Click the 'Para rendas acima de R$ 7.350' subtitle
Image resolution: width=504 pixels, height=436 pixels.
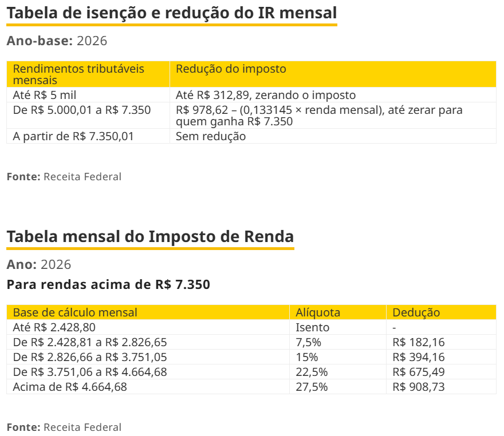click(x=108, y=284)
